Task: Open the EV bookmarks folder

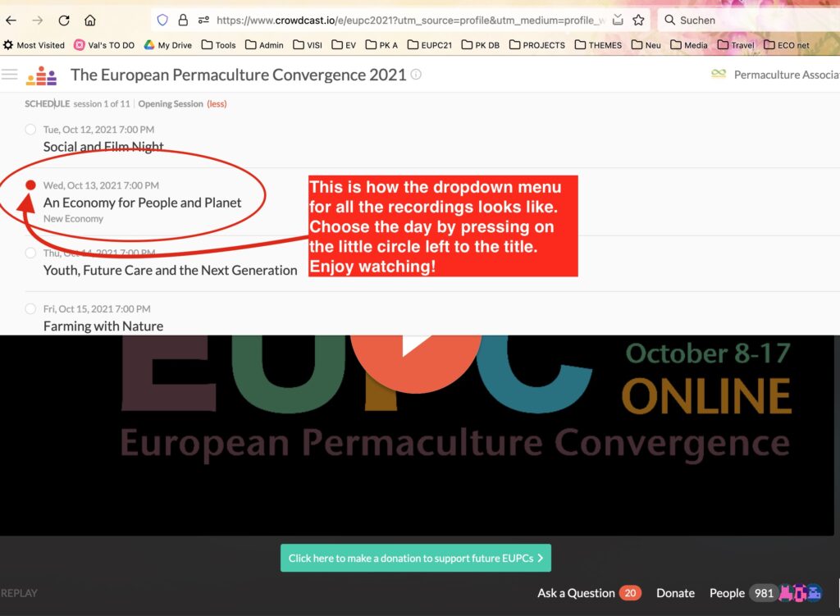Action: (344, 45)
